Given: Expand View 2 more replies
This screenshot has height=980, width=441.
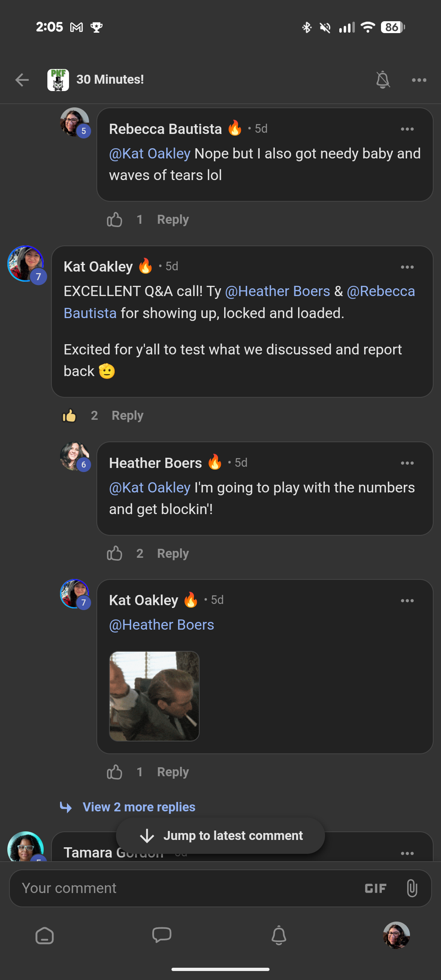Looking at the screenshot, I should [139, 807].
